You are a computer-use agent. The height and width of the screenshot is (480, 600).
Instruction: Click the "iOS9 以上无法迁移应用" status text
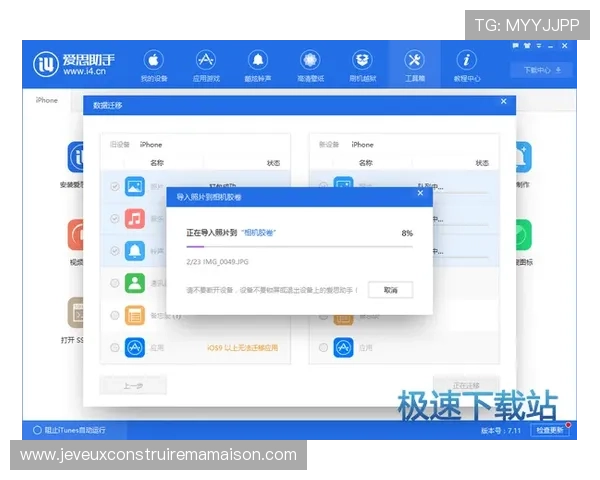click(243, 348)
